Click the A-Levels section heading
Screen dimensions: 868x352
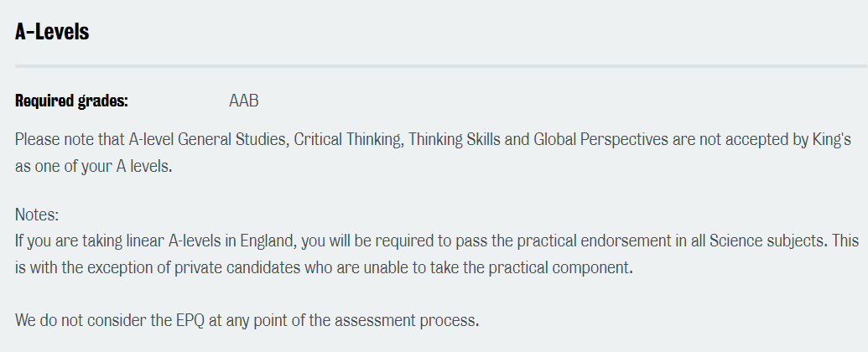pos(52,32)
